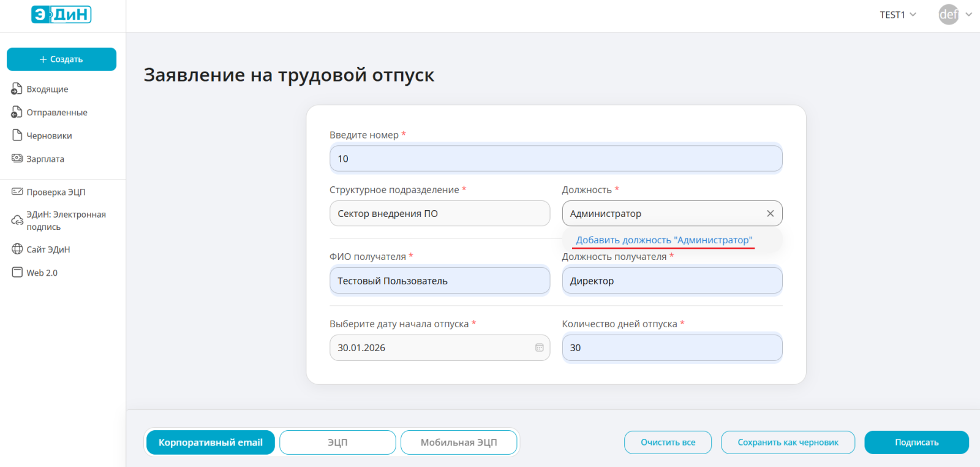Image resolution: width=980 pixels, height=467 pixels.
Task: Click the Введите номер input field
Action: pyautogui.click(x=556, y=159)
